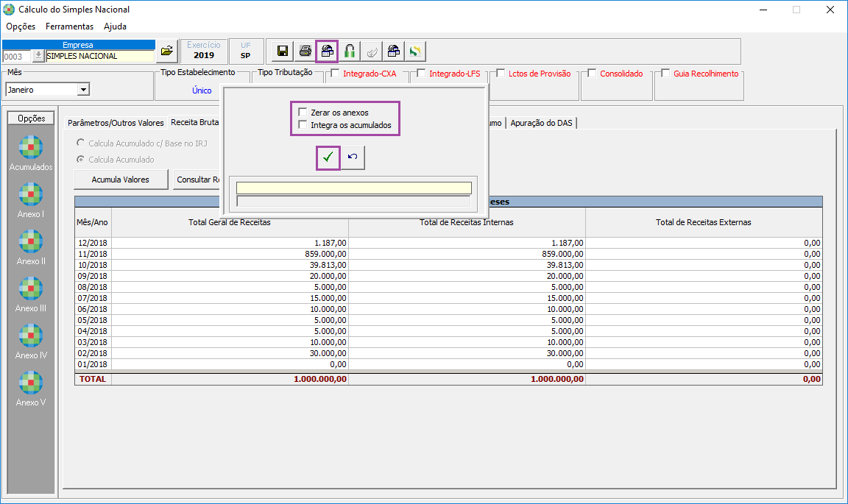This screenshot has height=504, width=848.
Task: Click the Total de Receitas Externas header
Action: pos(704,222)
